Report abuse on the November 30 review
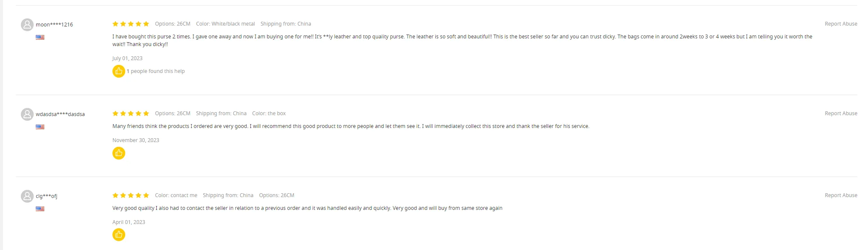This screenshot has height=250, width=868. [x=841, y=113]
